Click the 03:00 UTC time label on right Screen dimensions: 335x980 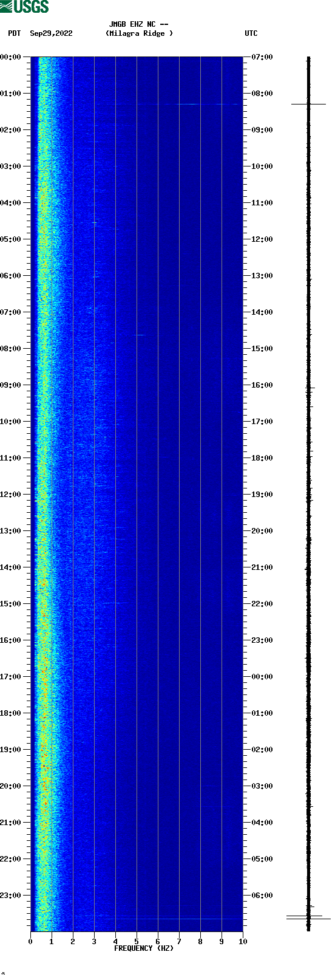(262, 786)
